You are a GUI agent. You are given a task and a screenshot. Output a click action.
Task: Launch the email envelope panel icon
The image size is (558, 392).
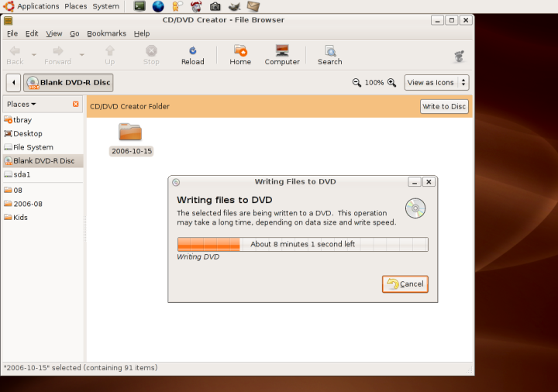[x=253, y=6]
